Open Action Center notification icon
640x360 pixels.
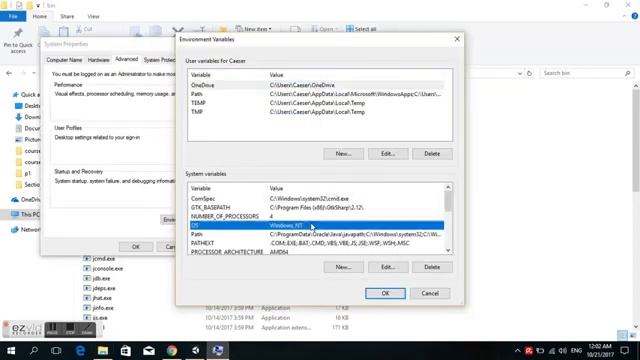tap(624, 351)
